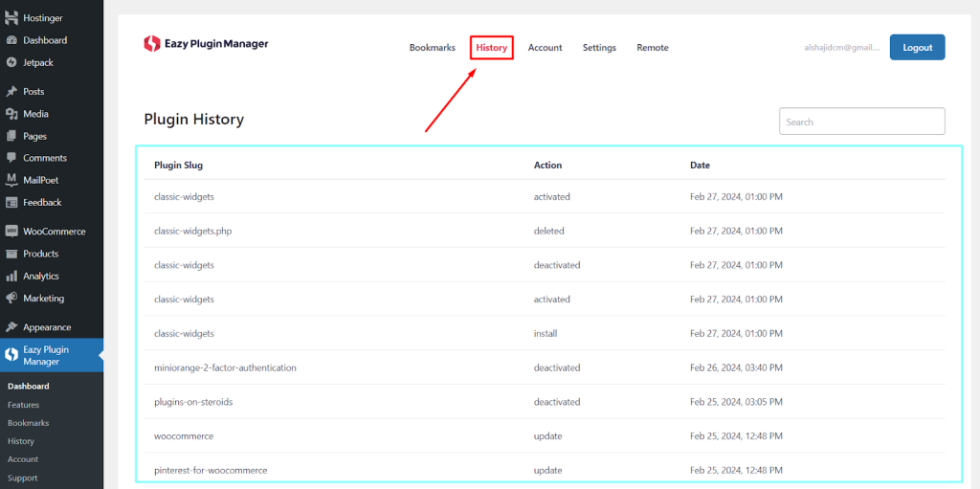Click the Plugin History heading
980x489 pixels.
pyautogui.click(x=193, y=120)
